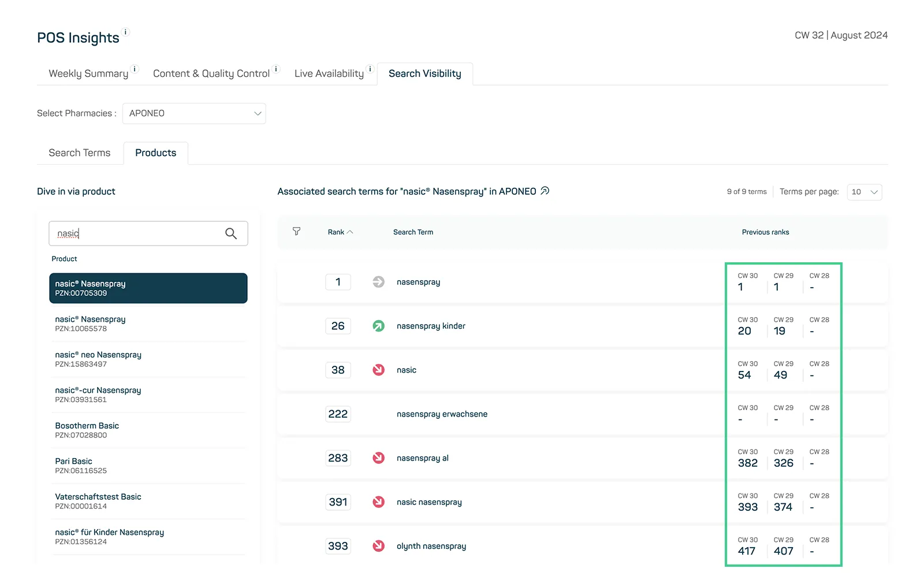Open the filter funnel icon in table header
The image size is (924, 587).
point(296,231)
